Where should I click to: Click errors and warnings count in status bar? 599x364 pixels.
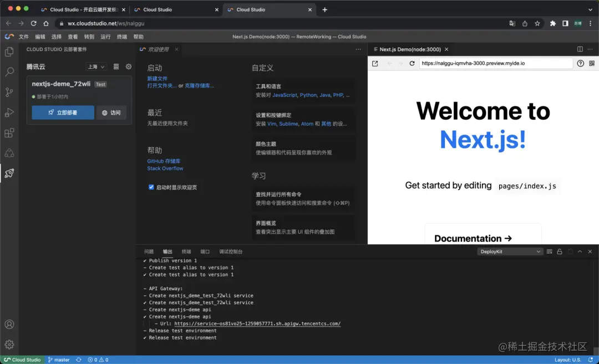pos(98,360)
